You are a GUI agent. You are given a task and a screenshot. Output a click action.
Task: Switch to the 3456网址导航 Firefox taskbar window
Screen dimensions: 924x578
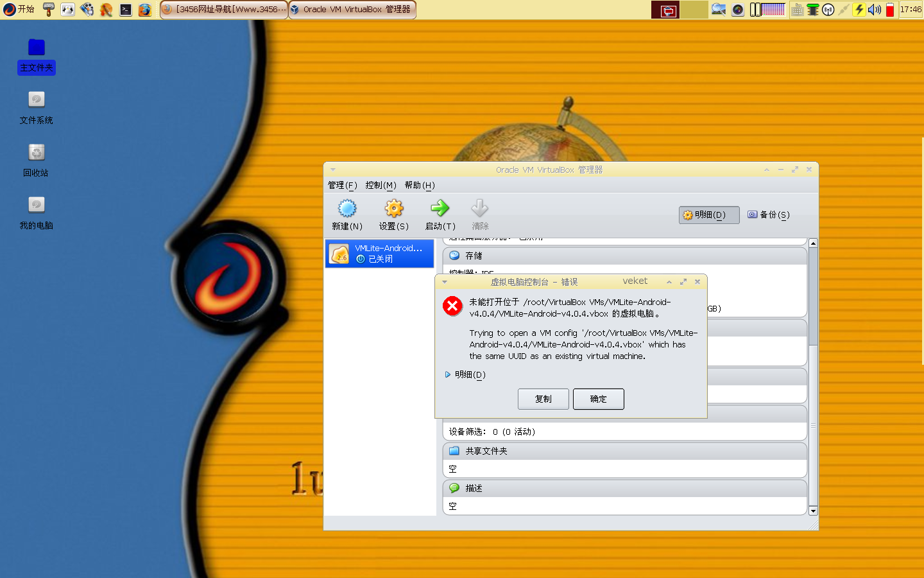pos(224,9)
